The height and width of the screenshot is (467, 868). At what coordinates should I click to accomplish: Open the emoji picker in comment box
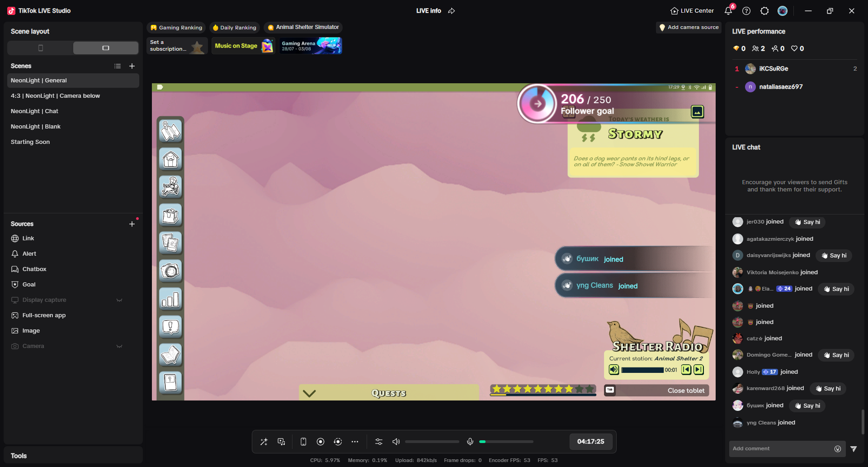click(x=838, y=449)
